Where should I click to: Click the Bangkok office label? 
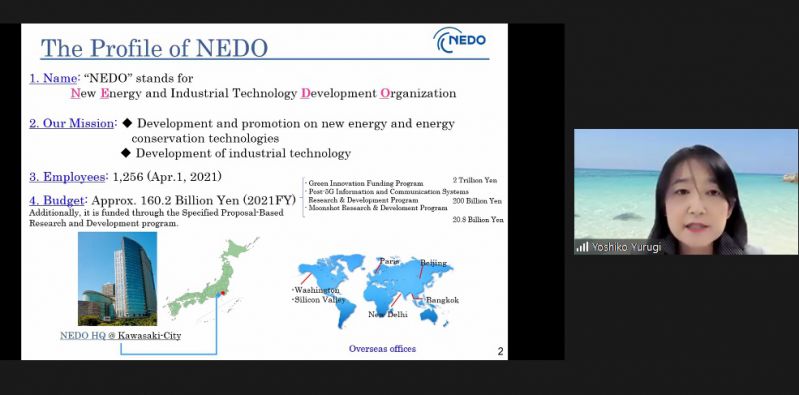click(x=442, y=300)
